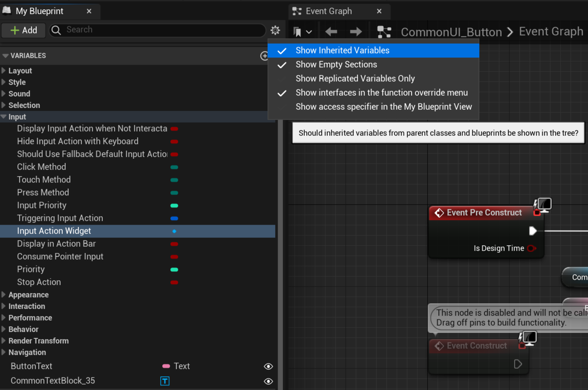Click the monitor icon on Event Pre Construct
The height and width of the screenshot is (390, 588).
point(542,204)
